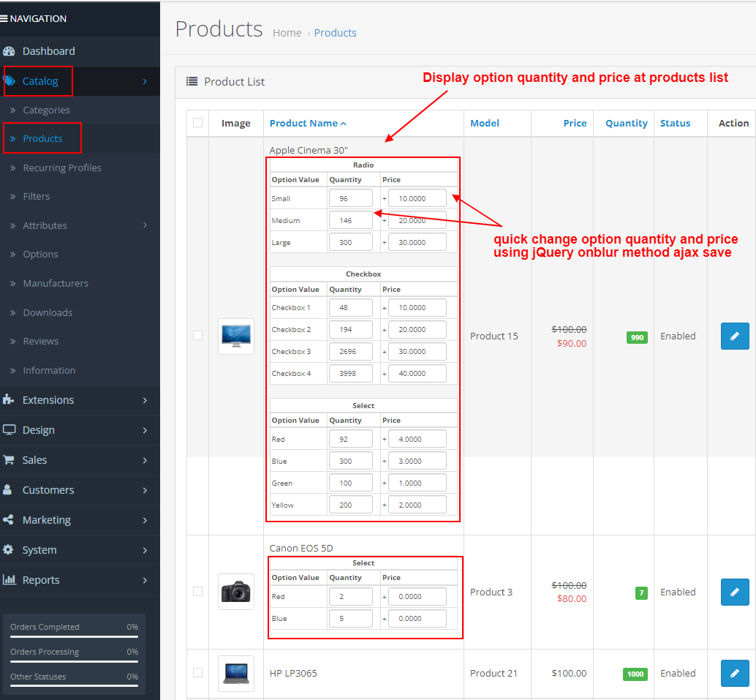Expand the Design menu chevron
This screenshot has width=756, height=700.
(x=145, y=430)
